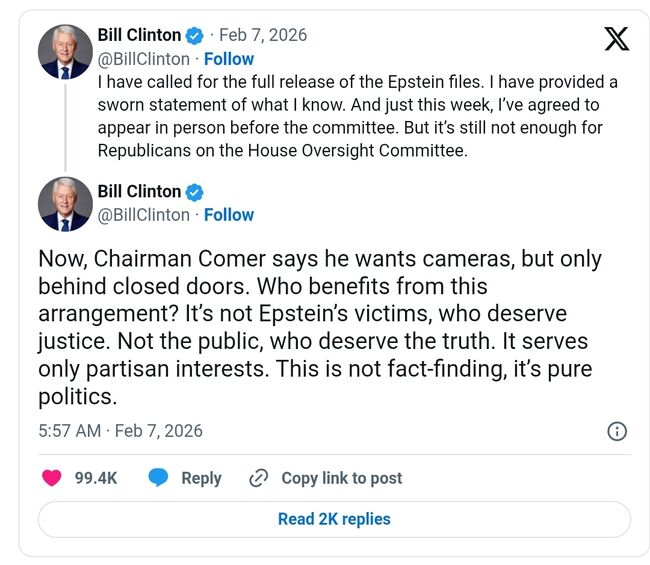Click verified badge on top tweet
Image resolution: width=650 pixels, height=565 pixels.
(197, 36)
